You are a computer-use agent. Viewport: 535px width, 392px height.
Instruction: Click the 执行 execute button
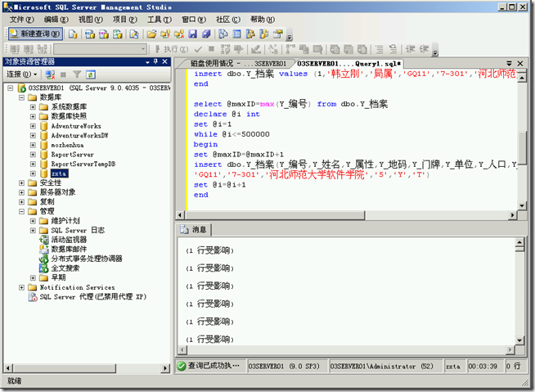pos(172,50)
